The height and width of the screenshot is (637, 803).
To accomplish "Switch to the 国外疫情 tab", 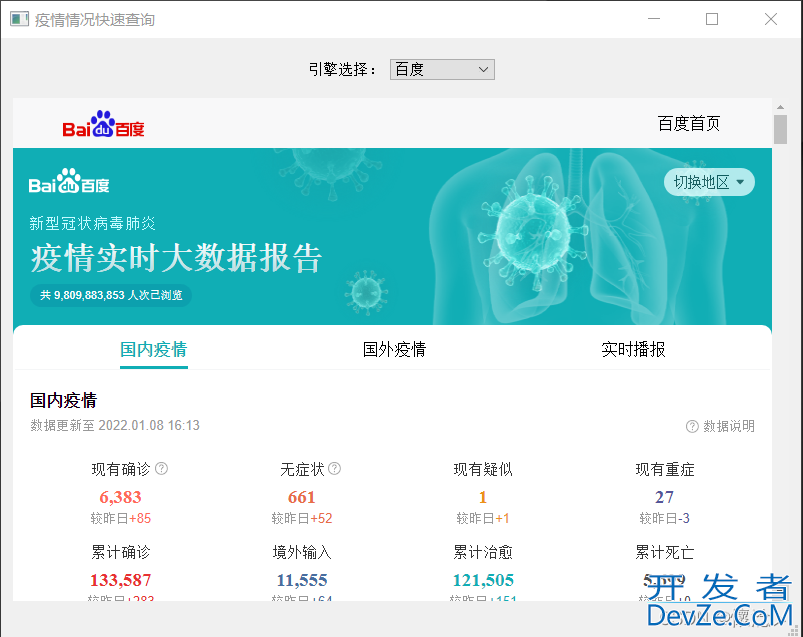I will point(394,349).
